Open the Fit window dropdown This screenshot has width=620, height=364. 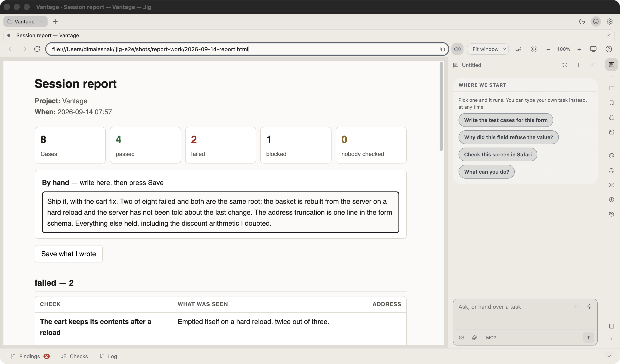488,49
